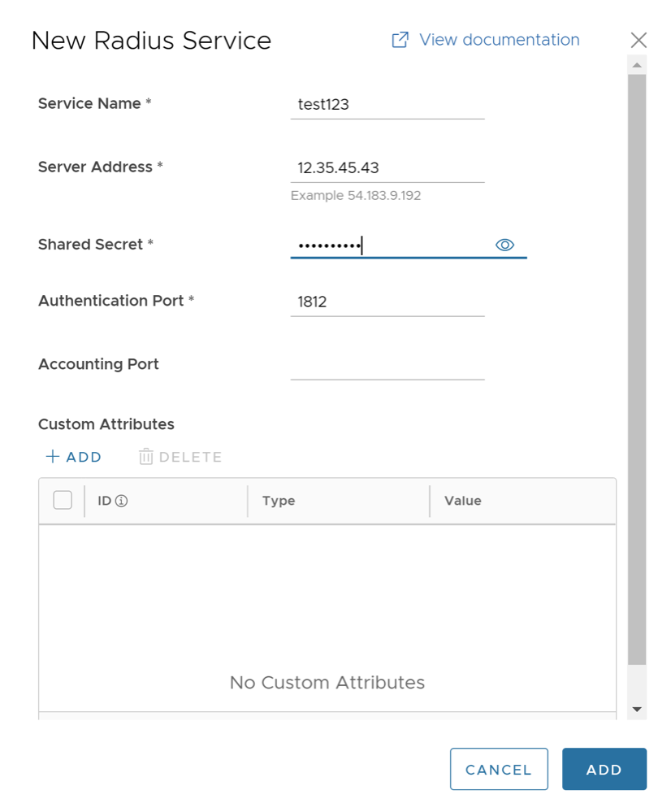The image size is (671, 812).
Task: Reveal the shared secret with eye icon
Action: point(504,245)
